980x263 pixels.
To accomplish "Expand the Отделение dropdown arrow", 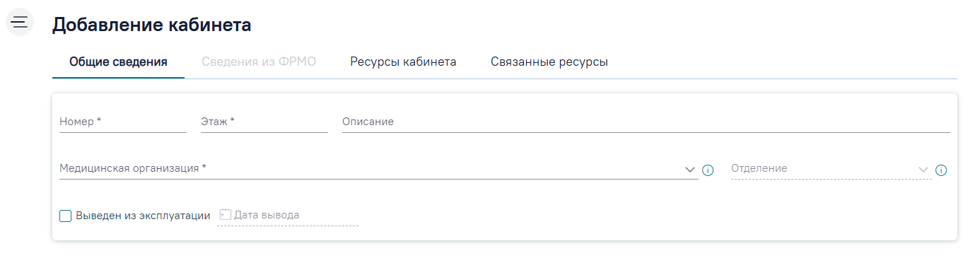I will 923,170.
